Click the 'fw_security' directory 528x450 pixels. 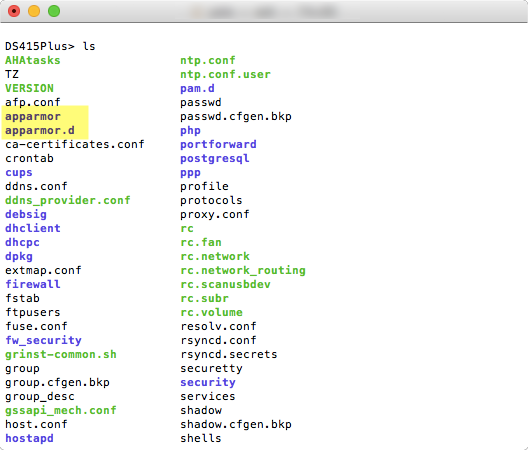(x=43, y=340)
